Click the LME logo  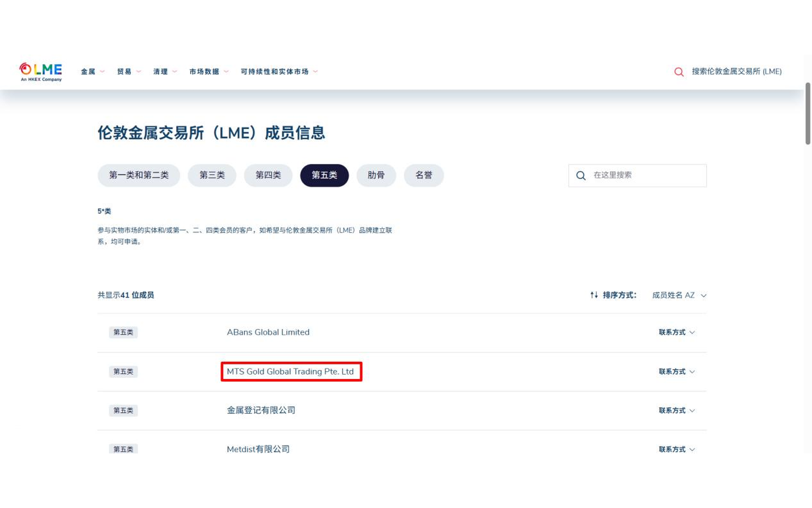click(41, 72)
